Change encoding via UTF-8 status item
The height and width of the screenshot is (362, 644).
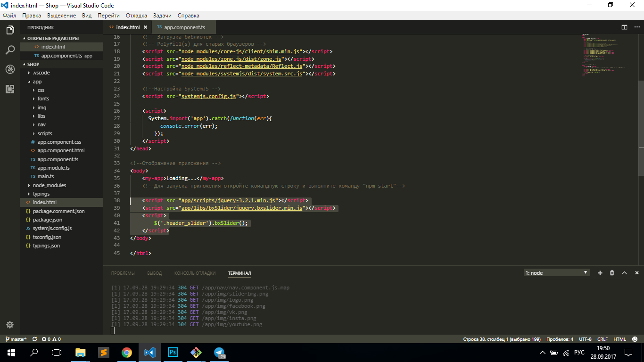[585, 339]
